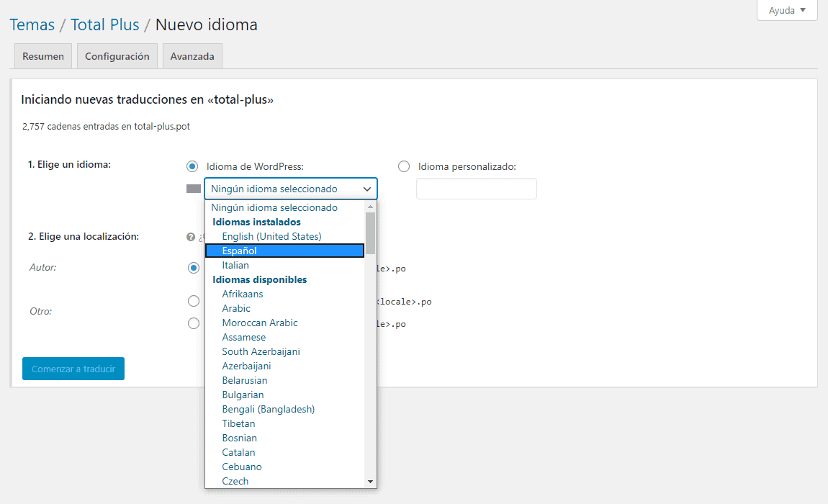828x504 pixels.
Task: Select the Autor location radio button
Action: pos(194,268)
